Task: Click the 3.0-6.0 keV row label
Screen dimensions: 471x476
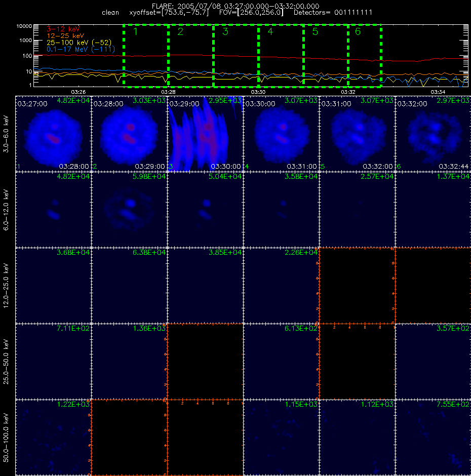Action: [6, 134]
